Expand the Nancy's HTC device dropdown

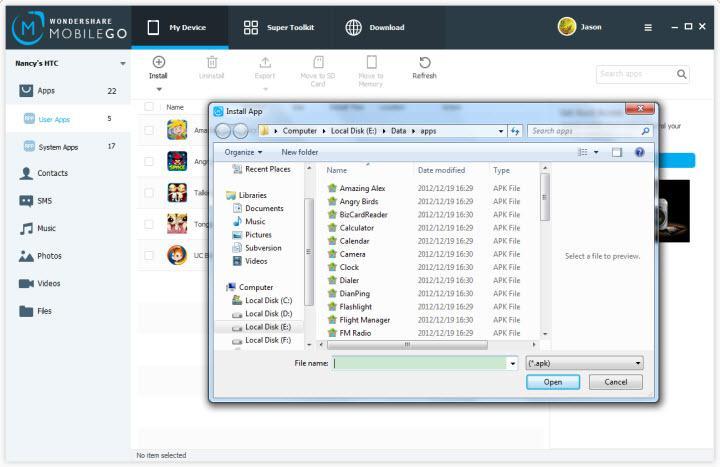point(123,63)
